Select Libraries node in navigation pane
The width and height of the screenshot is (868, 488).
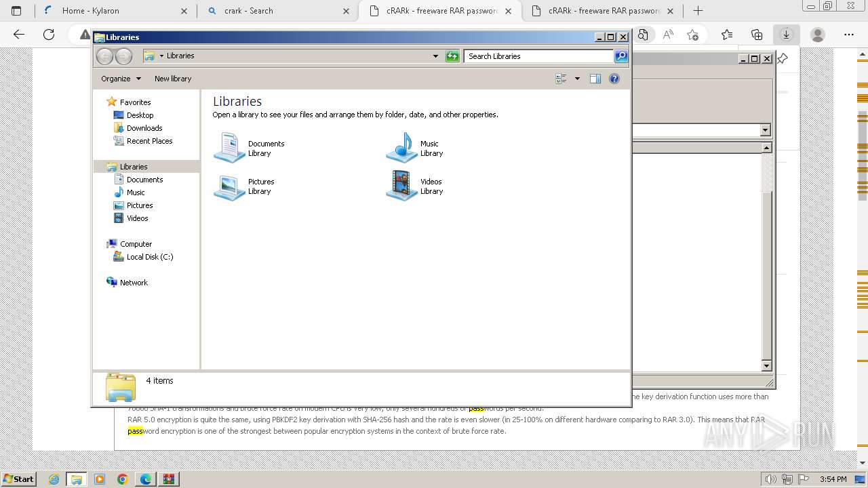pyautogui.click(x=134, y=167)
